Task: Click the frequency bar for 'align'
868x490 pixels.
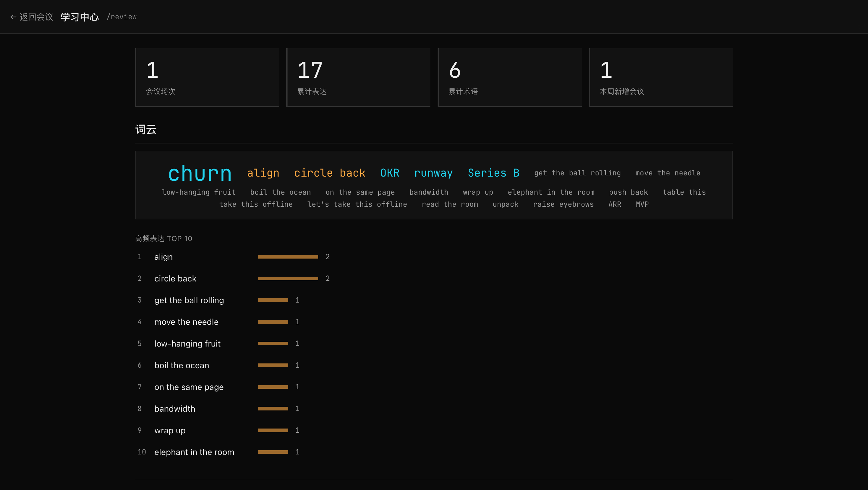Action: click(288, 257)
